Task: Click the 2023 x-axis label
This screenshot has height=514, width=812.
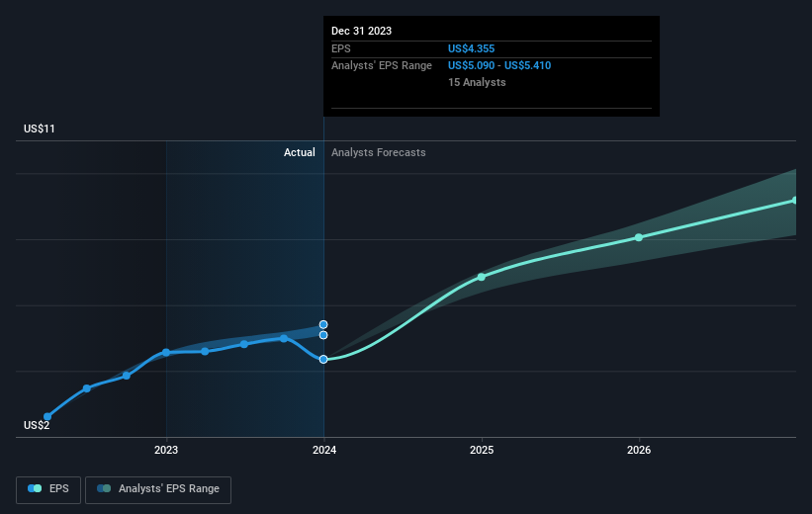Action: 166,450
